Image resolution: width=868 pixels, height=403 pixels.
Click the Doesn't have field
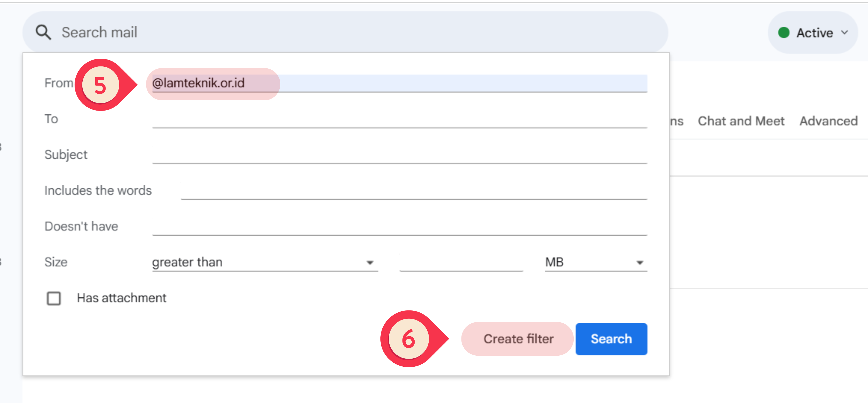(x=400, y=226)
